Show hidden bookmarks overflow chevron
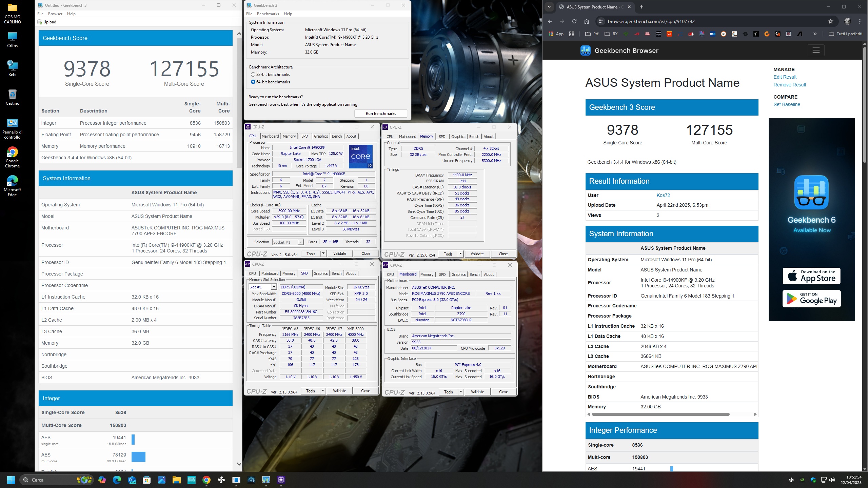Image resolution: width=868 pixels, height=488 pixels. pos(815,34)
